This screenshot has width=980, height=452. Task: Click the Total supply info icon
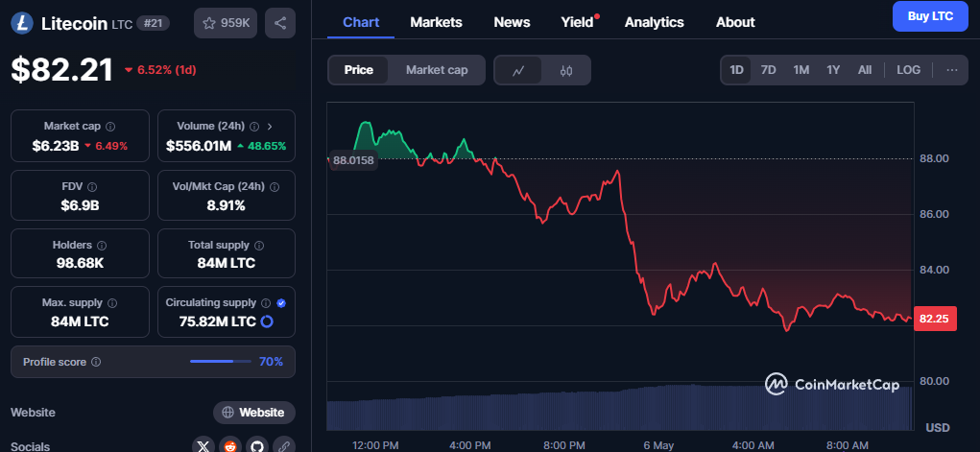tap(259, 245)
